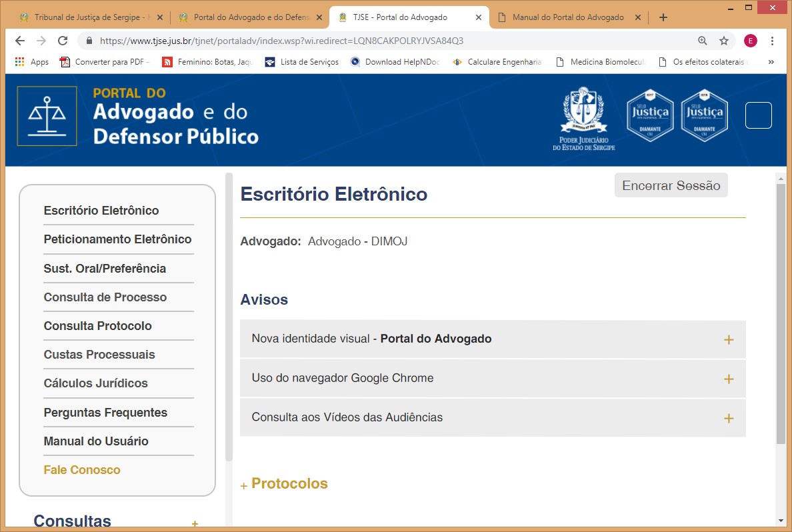
Task: Expand the Protocolos section
Action: pyautogui.click(x=289, y=484)
